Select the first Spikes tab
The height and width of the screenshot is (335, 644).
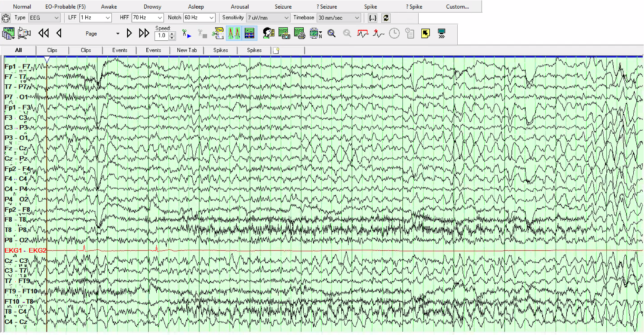(221, 50)
